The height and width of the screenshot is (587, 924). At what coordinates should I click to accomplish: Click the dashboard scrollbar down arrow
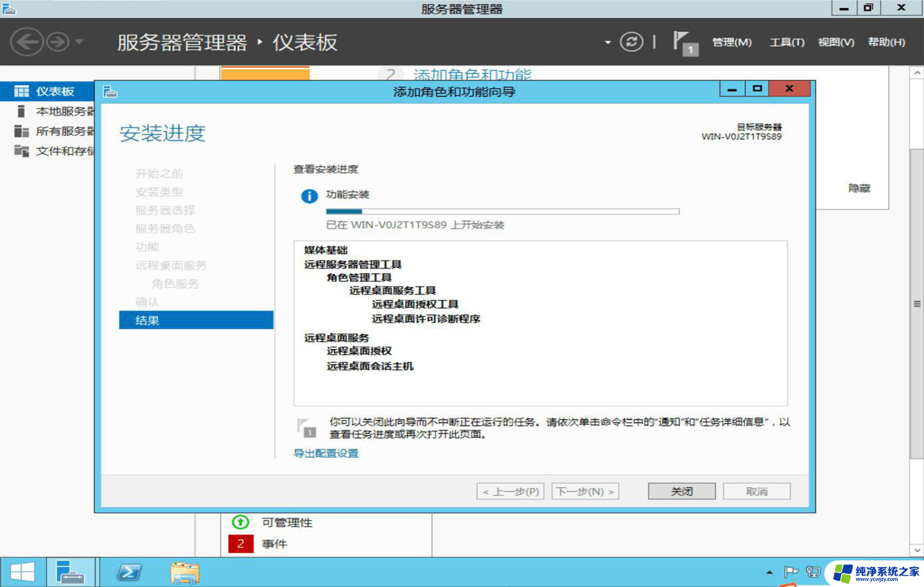click(917, 550)
